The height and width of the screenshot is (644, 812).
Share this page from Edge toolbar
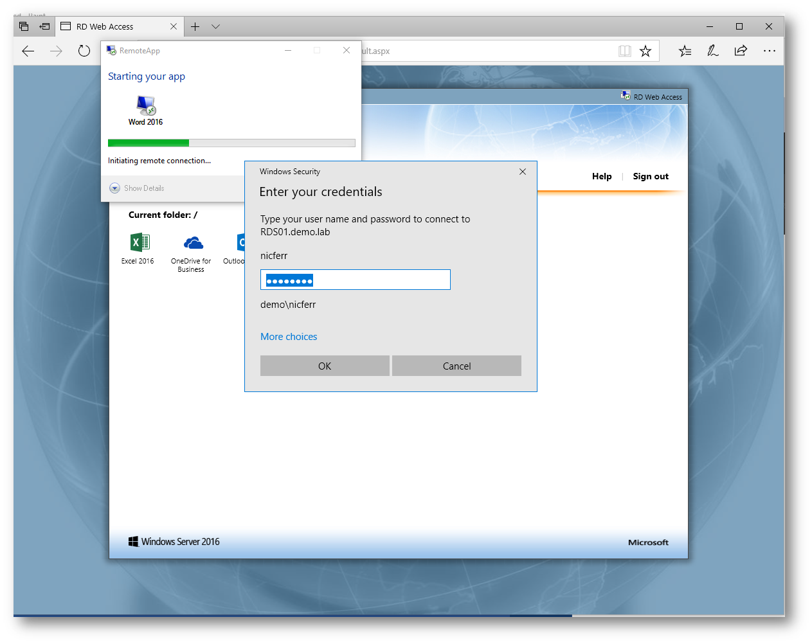741,51
